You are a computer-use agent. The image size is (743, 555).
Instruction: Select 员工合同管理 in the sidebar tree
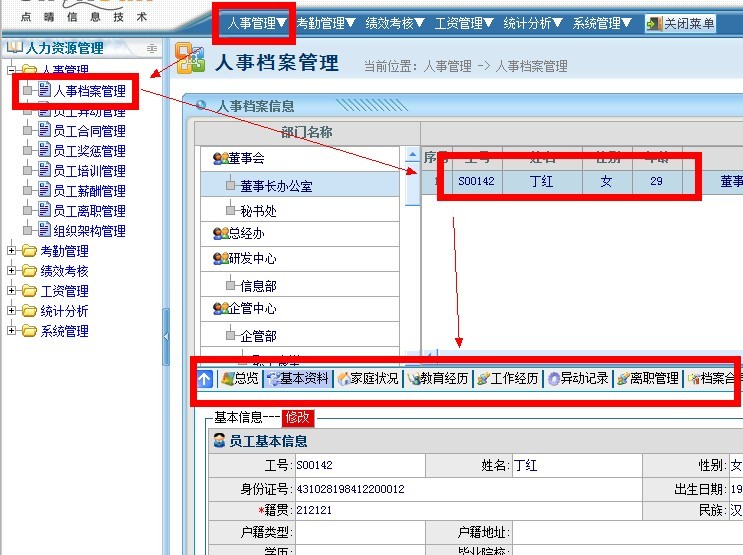[x=88, y=131]
